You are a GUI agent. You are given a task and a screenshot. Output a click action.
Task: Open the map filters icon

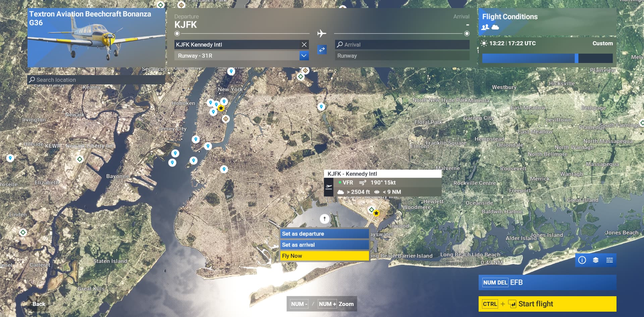[x=609, y=260]
